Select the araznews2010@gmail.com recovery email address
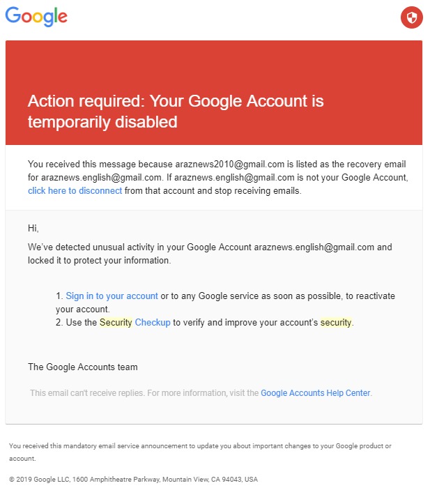 pyautogui.click(x=231, y=164)
